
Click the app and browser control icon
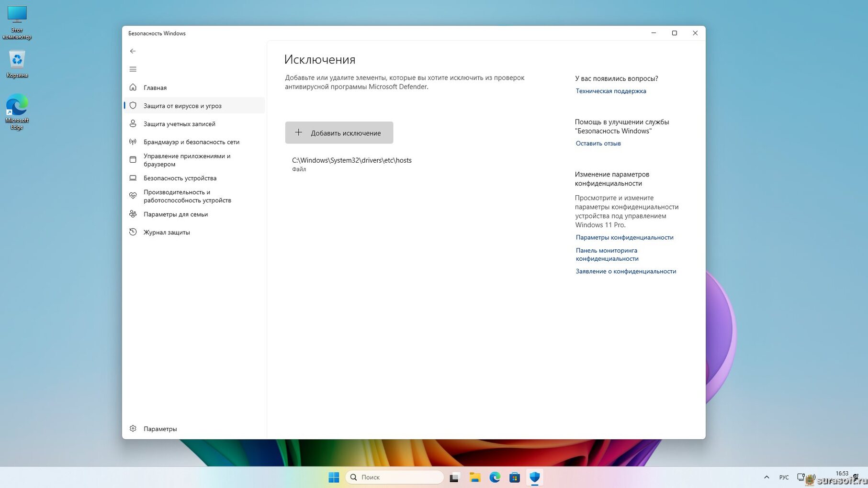[133, 160]
